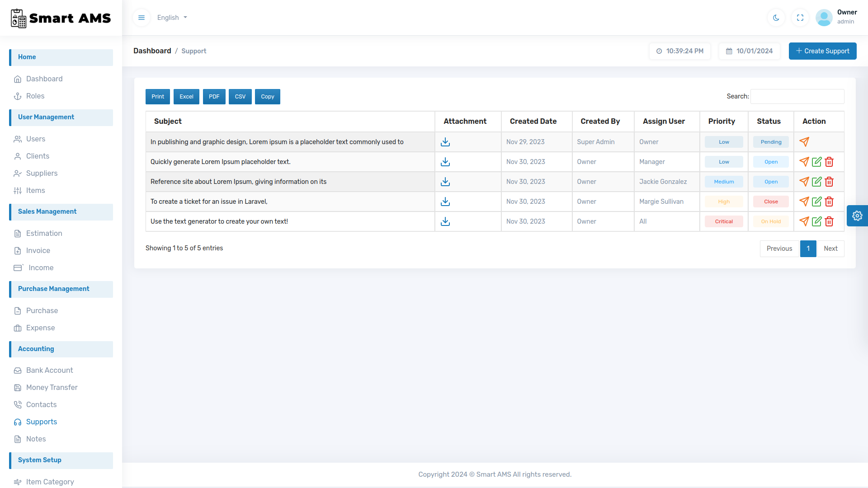Download attachment for text generator ticket
Viewport: 868px width, 488px height.
point(445,221)
